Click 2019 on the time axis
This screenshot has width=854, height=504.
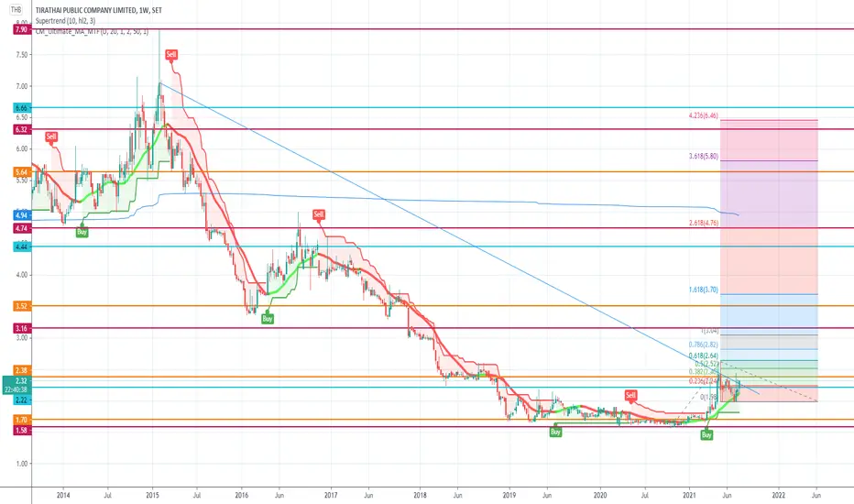[x=509, y=495]
